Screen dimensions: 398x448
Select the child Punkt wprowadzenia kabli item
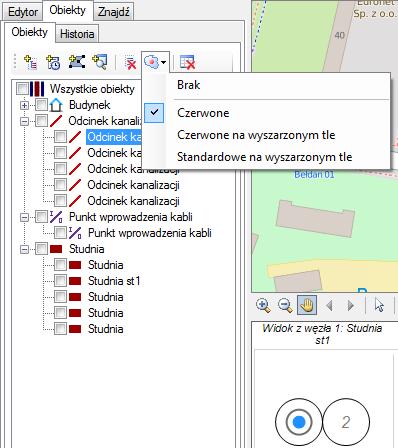coord(150,233)
